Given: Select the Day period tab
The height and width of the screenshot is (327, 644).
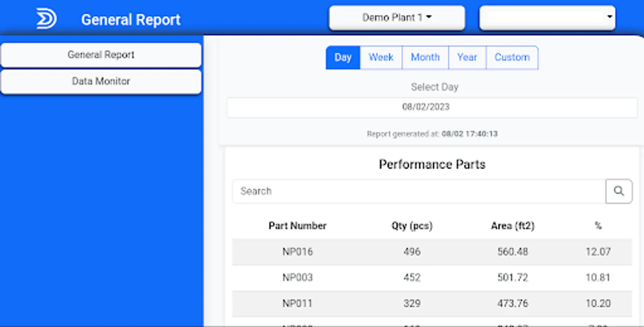Looking at the screenshot, I should (x=343, y=57).
